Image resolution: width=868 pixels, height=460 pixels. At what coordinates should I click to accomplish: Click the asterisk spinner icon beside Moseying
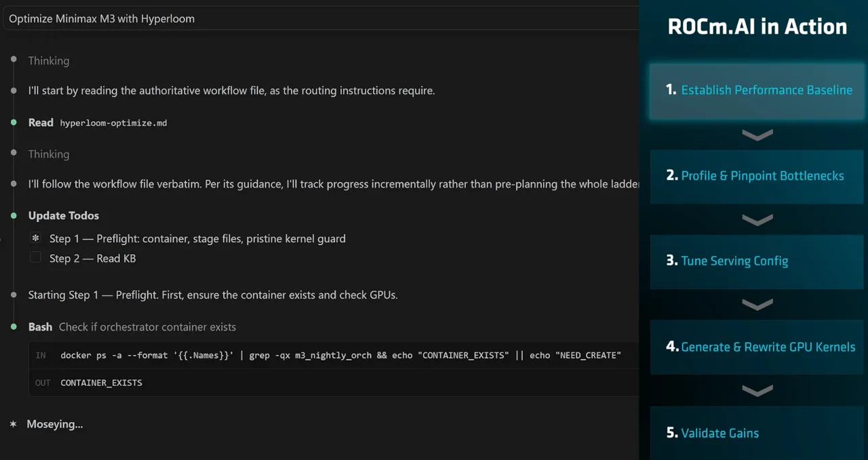click(13, 424)
